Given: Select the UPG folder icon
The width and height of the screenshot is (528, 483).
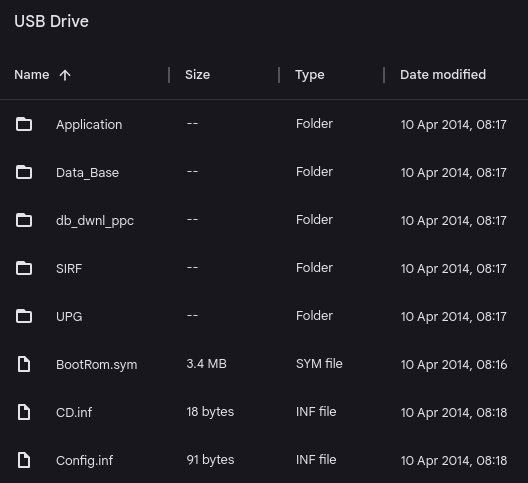Looking at the screenshot, I should pyautogui.click(x=24, y=316).
